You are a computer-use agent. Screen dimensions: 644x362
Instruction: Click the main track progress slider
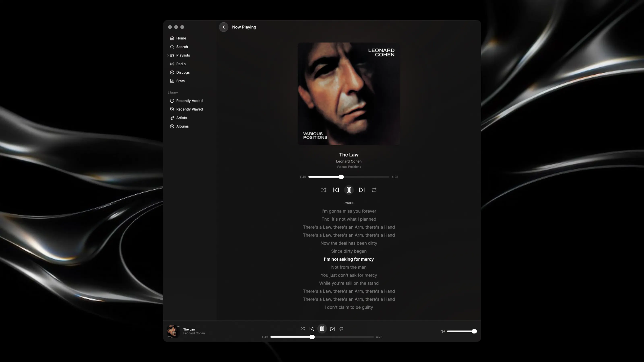[349, 177]
